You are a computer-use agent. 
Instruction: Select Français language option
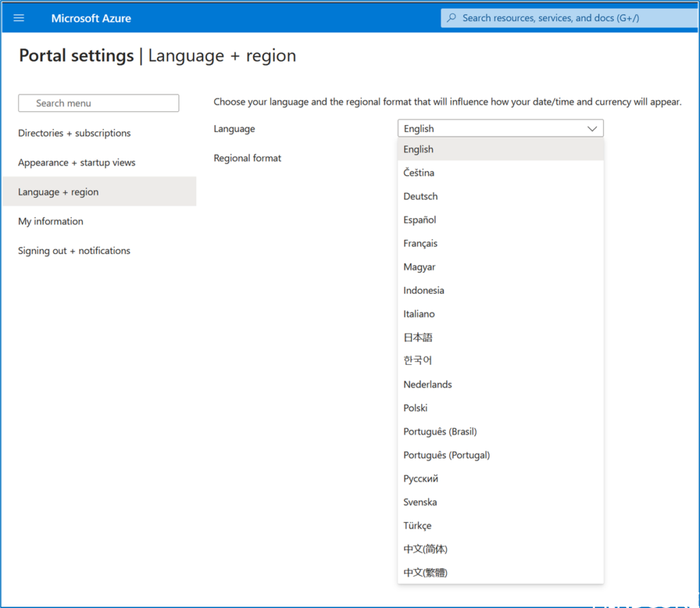[420, 243]
